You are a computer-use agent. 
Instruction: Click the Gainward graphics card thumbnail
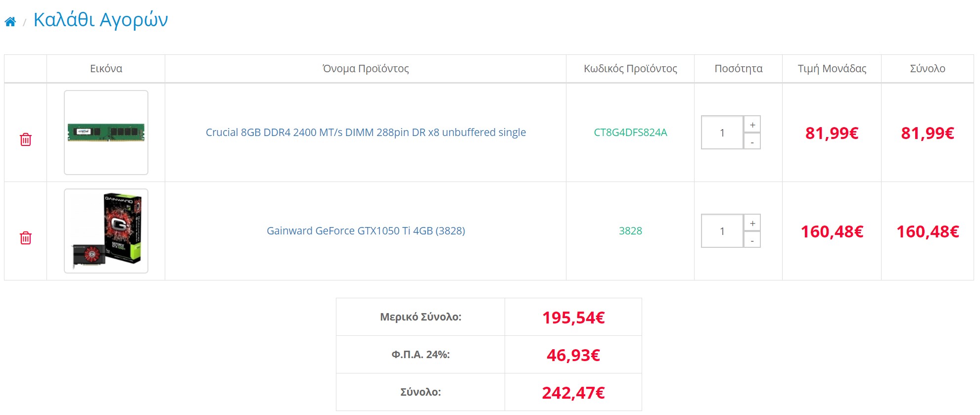(x=106, y=231)
